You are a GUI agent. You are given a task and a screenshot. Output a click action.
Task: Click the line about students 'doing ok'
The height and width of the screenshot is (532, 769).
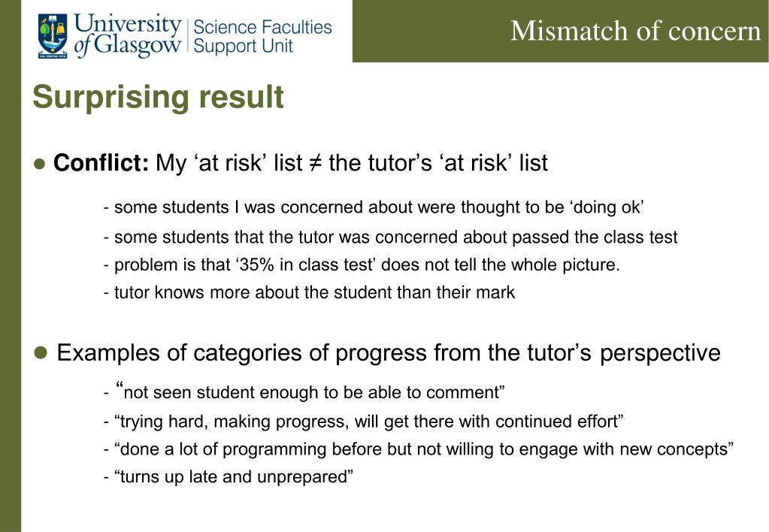click(x=373, y=207)
